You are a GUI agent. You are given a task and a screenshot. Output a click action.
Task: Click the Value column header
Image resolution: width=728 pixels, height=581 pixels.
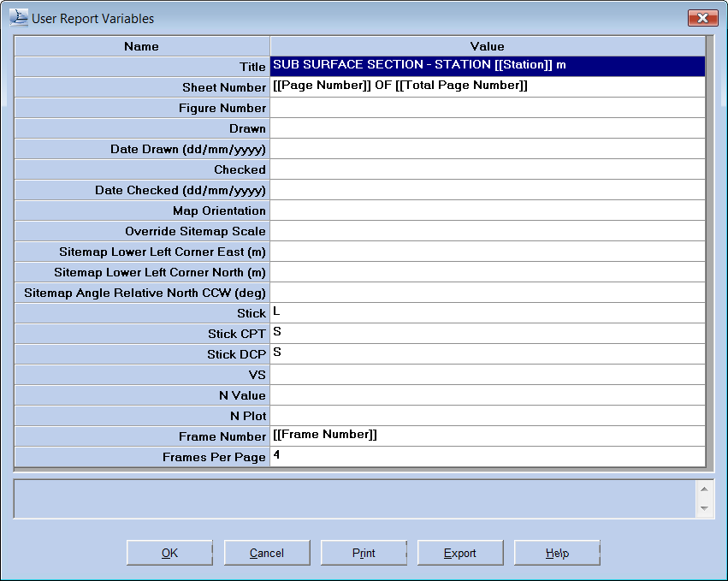coord(488,46)
